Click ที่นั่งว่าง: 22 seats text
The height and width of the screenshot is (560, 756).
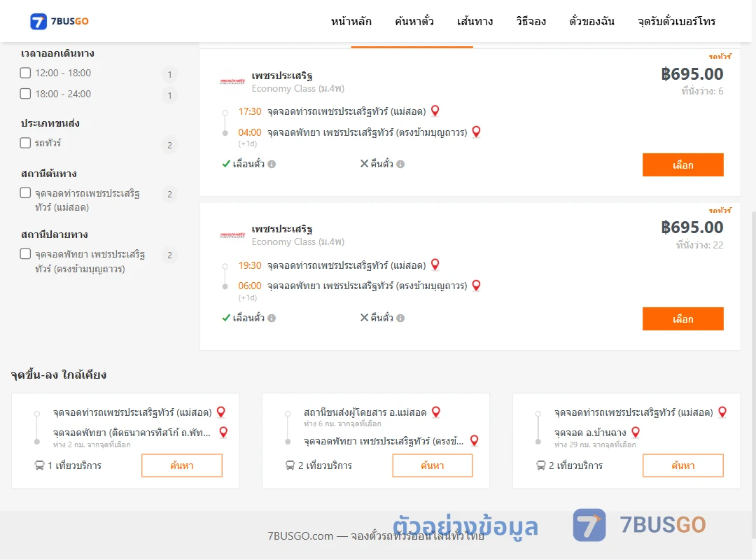click(x=699, y=245)
